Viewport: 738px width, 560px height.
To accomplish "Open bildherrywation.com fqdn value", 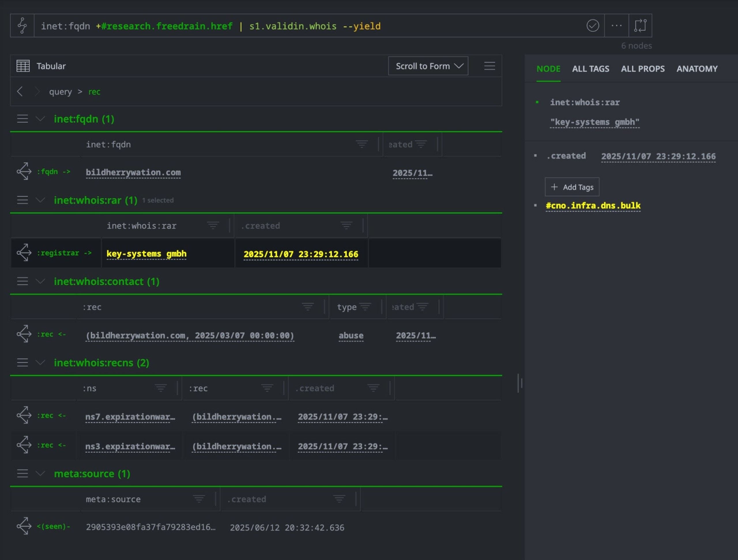I will 133,172.
